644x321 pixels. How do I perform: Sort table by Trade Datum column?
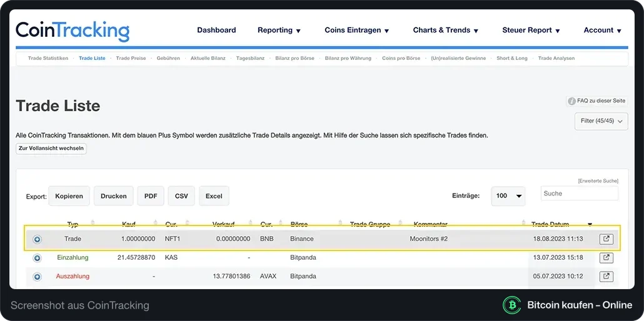pos(550,224)
